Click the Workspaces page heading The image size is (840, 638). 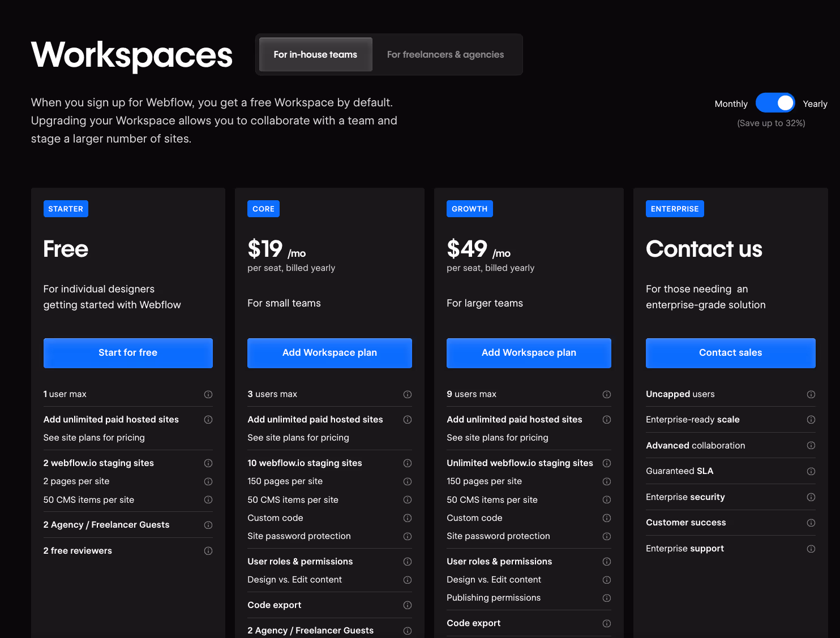pos(132,55)
